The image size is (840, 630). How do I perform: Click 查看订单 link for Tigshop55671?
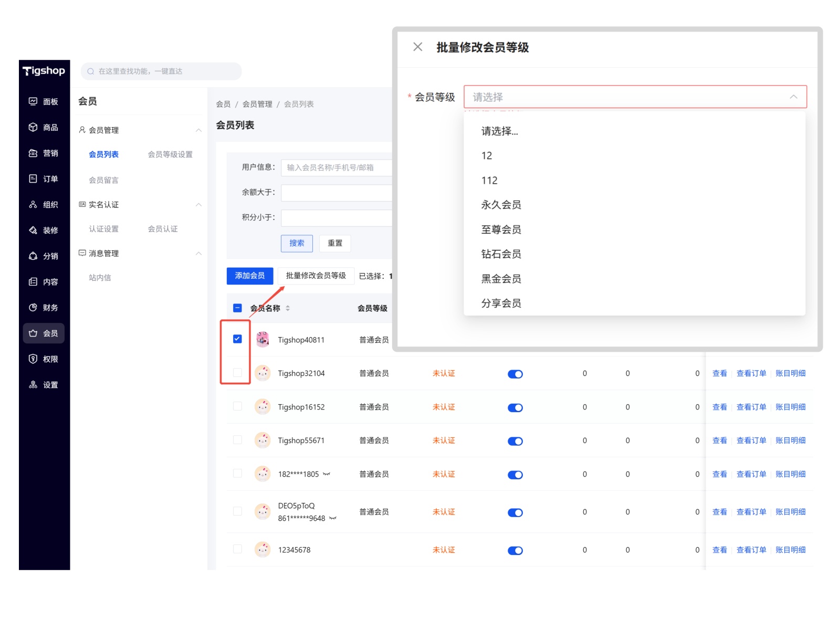point(751,440)
